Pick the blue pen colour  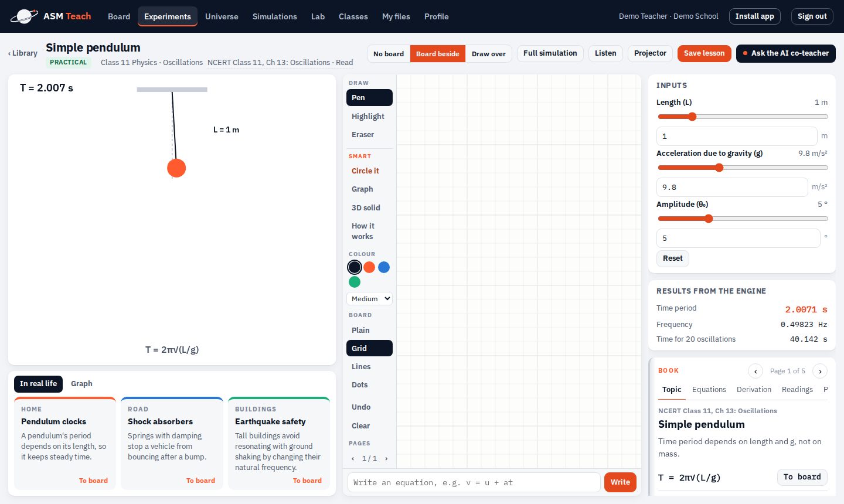point(384,267)
